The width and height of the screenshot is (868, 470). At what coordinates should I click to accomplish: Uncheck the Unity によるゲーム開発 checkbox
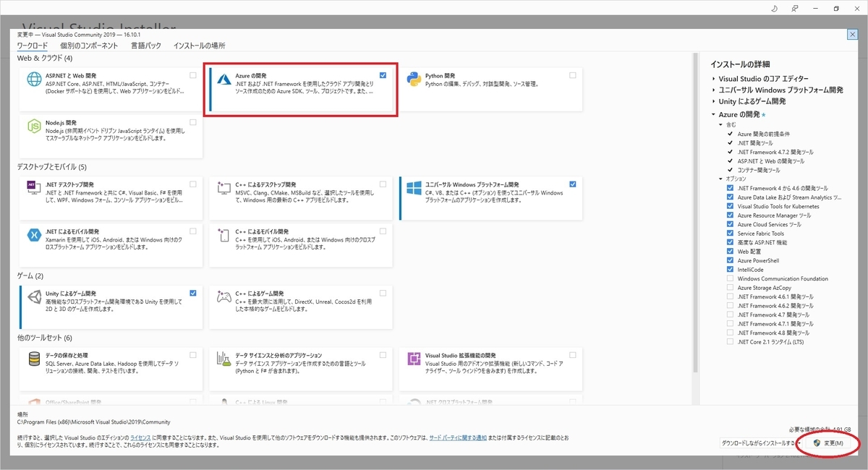[193, 293]
